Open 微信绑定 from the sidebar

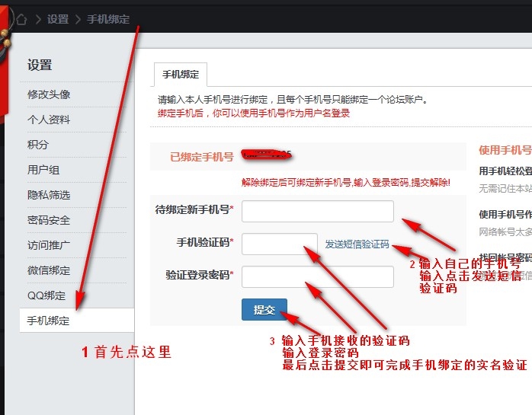click(49, 270)
